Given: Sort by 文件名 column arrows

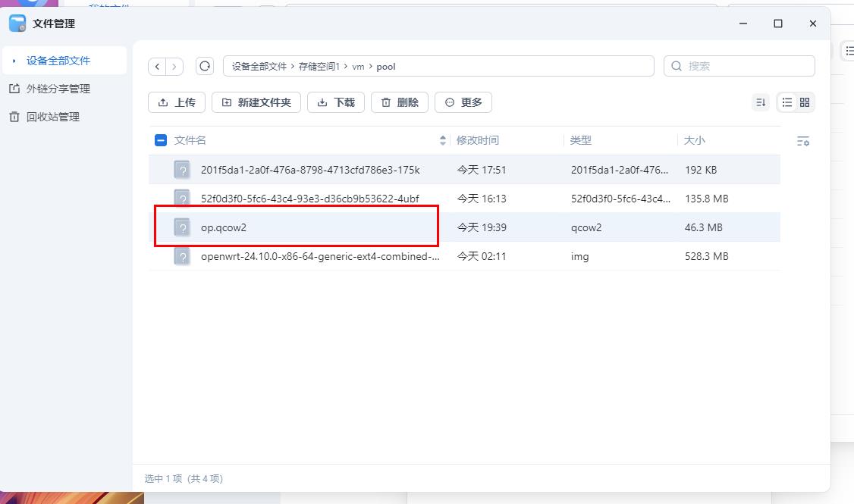Looking at the screenshot, I should pyautogui.click(x=443, y=140).
